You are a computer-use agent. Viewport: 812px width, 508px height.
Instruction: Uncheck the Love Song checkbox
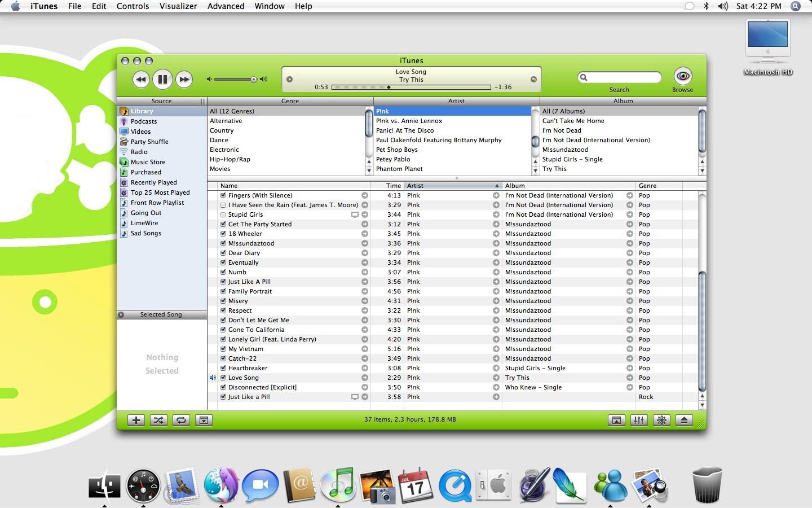pyautogui.click(x=223, y=378)
